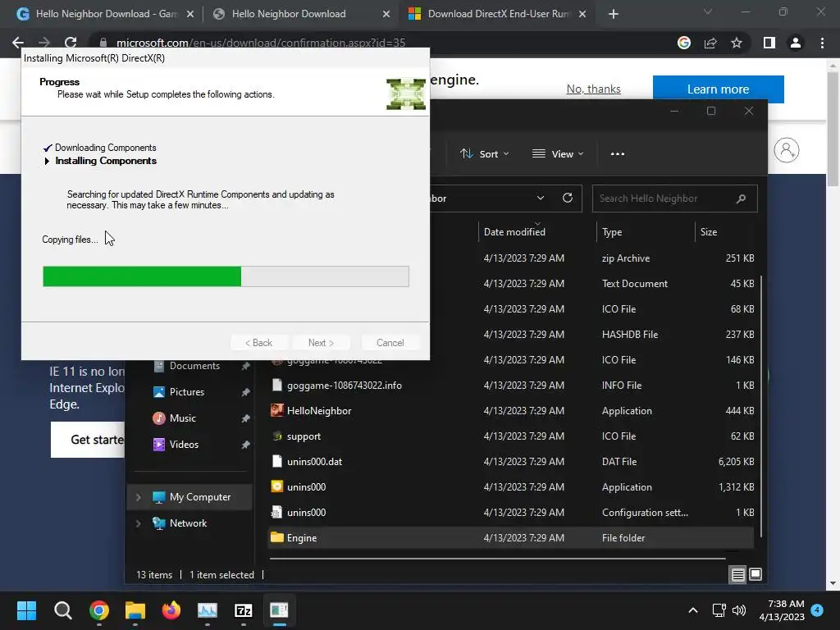Click the Learn more button

(718, 89)
